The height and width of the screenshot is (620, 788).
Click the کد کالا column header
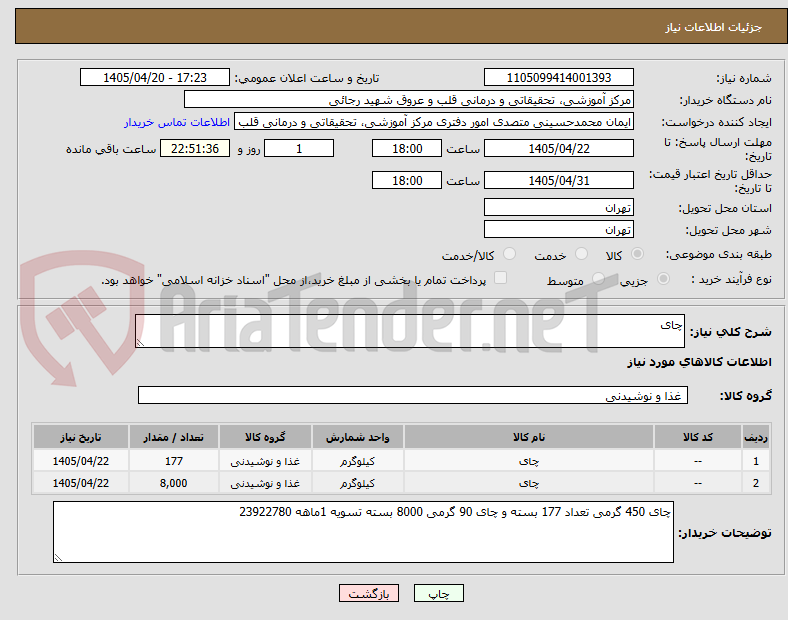pyautogui.click(x=698, y=437)
